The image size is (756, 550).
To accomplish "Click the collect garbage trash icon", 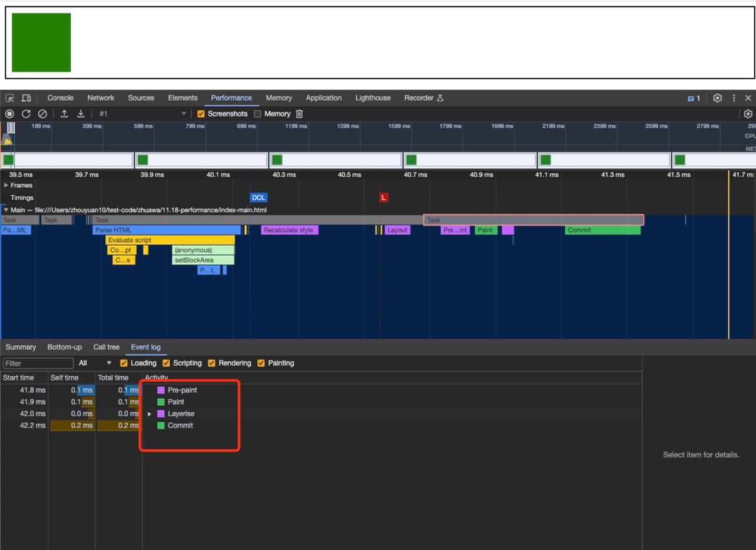I will tap(299, 114).
